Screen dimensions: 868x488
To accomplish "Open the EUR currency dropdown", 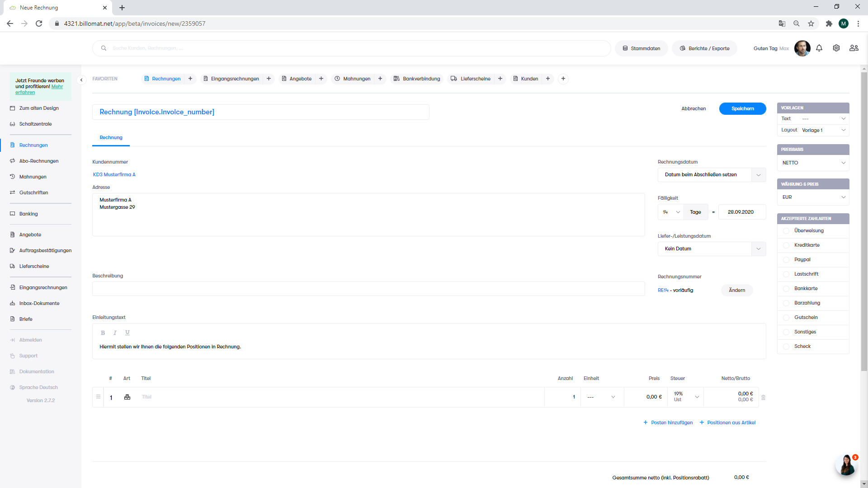I will [x=812, y=197].
